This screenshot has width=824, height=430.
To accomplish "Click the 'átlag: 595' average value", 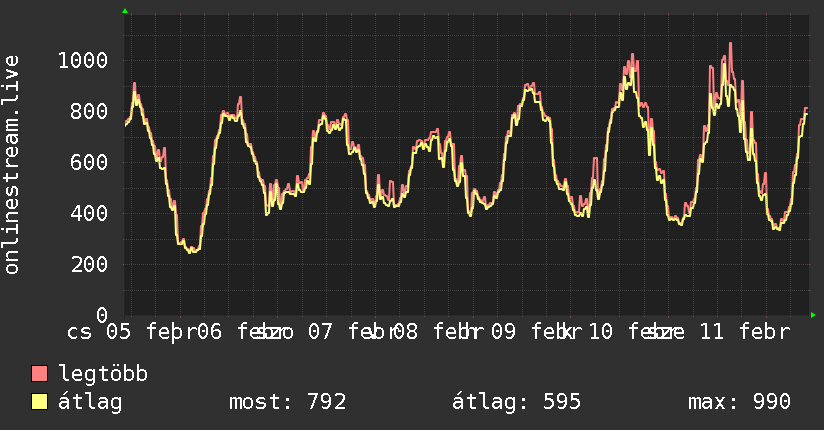I will (x=517, y=402).
